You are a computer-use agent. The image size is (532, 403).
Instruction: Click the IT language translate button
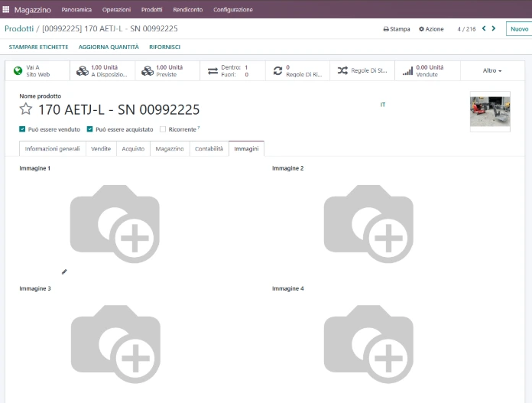(383, 105)
